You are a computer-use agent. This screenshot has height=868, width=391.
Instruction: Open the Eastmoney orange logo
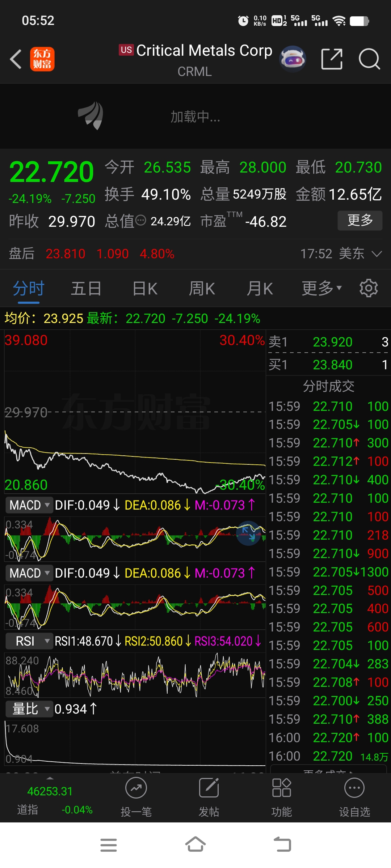pyautogui.click(x=42, y=59)
